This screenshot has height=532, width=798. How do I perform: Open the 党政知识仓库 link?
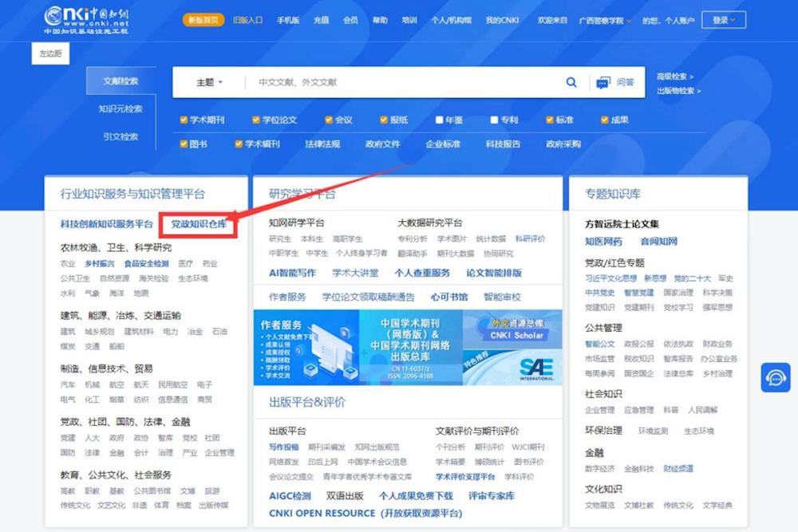[199, 224]
